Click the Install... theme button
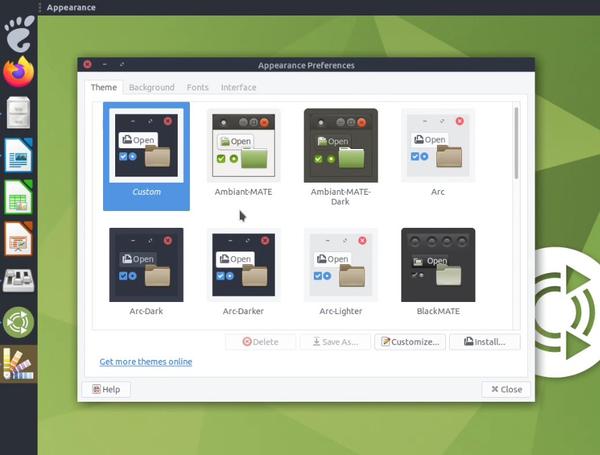 485,342
